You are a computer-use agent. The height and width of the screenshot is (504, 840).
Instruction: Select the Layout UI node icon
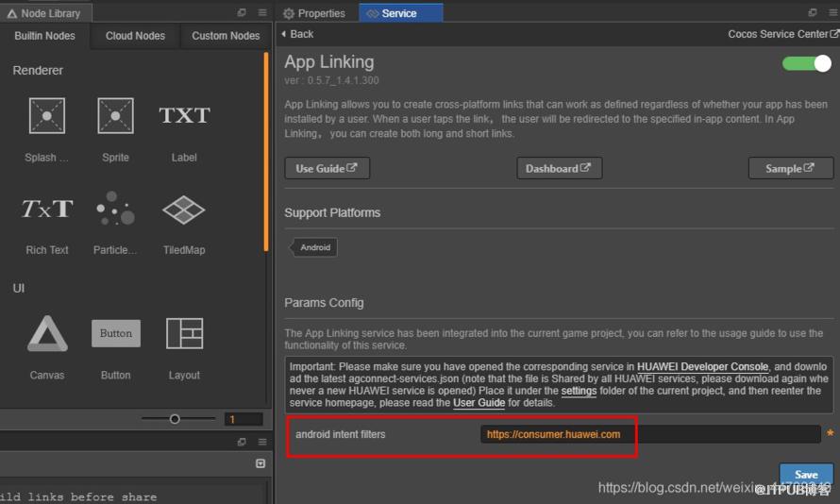[184, 333]
